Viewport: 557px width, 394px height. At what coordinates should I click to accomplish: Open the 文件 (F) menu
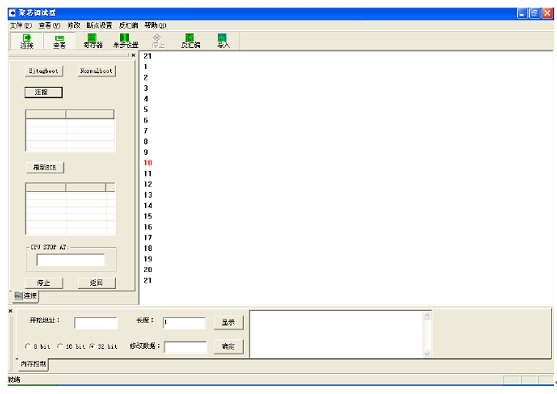click(x=20, y=25)
